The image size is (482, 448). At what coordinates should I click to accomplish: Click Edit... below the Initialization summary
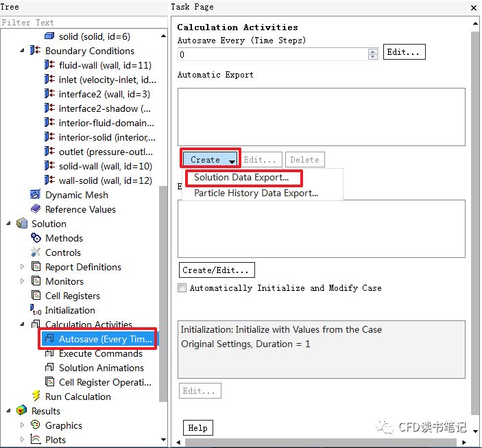click(200, 391)
